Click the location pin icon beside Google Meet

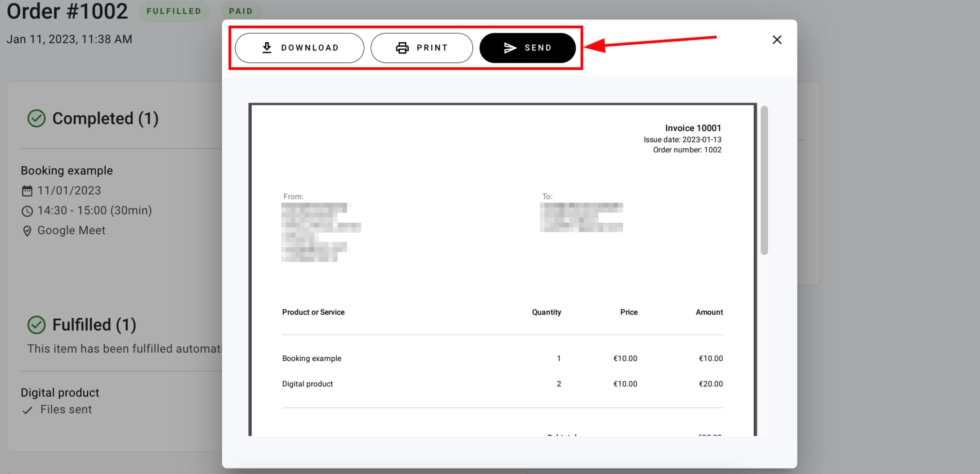click(27, 230)
